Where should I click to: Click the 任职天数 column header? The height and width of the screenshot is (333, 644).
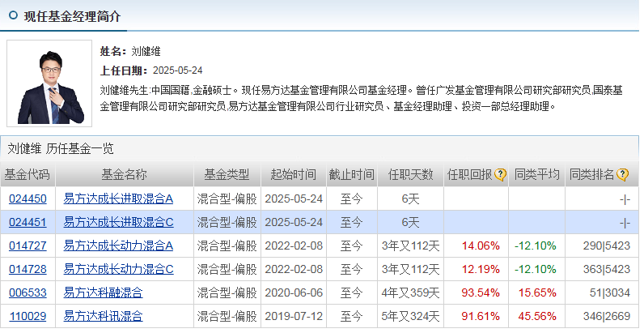(x=410, y=175)
